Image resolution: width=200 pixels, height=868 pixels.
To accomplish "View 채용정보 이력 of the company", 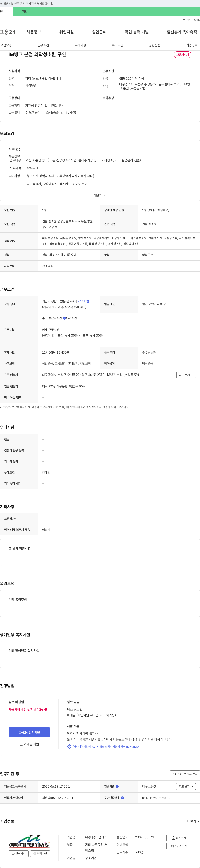I will (x=179, y=846).
